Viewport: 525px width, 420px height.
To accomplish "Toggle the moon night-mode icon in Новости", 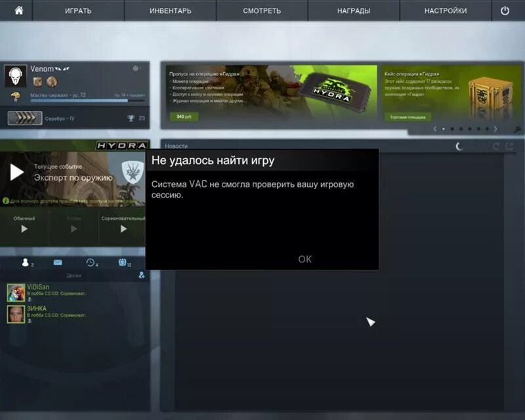I will point(459,146).
